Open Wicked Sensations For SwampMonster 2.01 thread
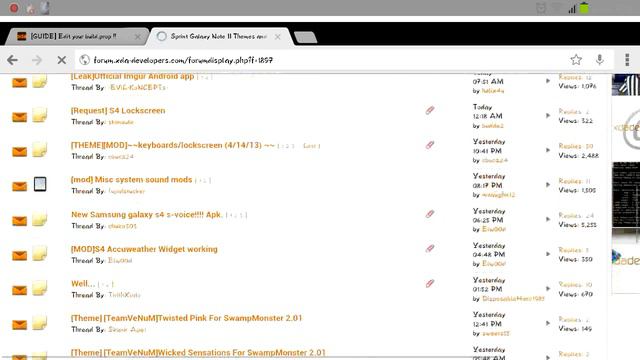The width and height of the screenshot is (640, 360). [198, 353]
